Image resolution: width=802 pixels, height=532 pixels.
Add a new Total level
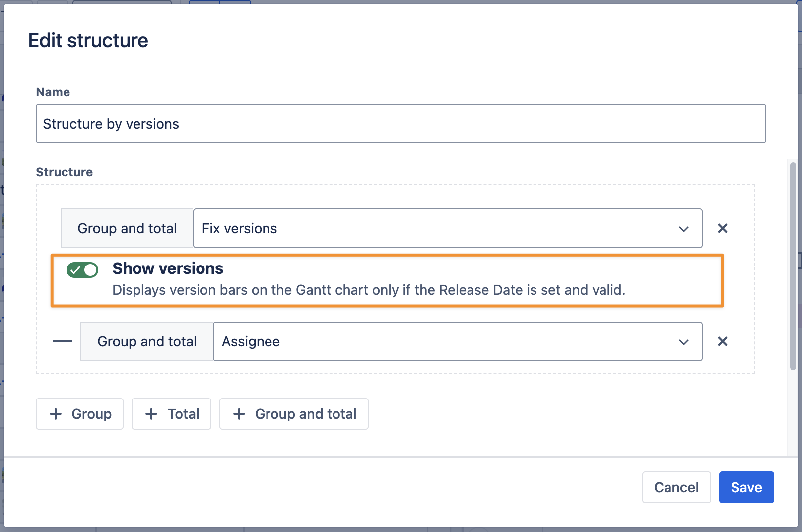pos(171,414)
